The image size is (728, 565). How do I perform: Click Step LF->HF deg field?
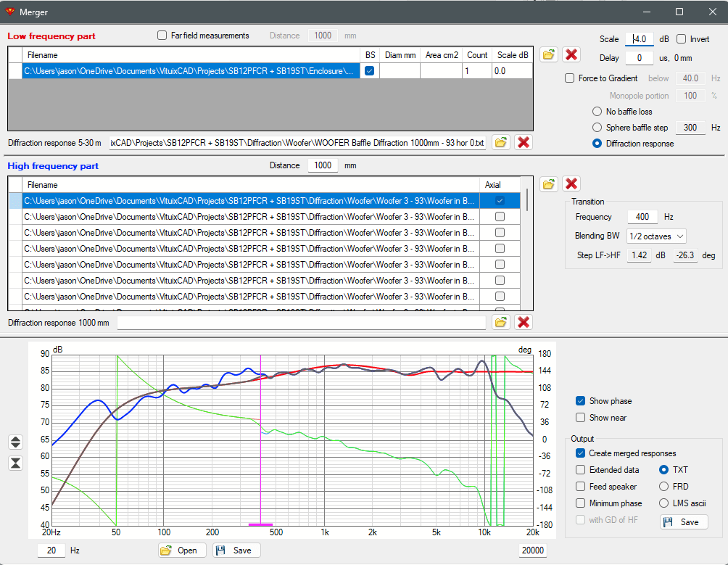(685, 255)
